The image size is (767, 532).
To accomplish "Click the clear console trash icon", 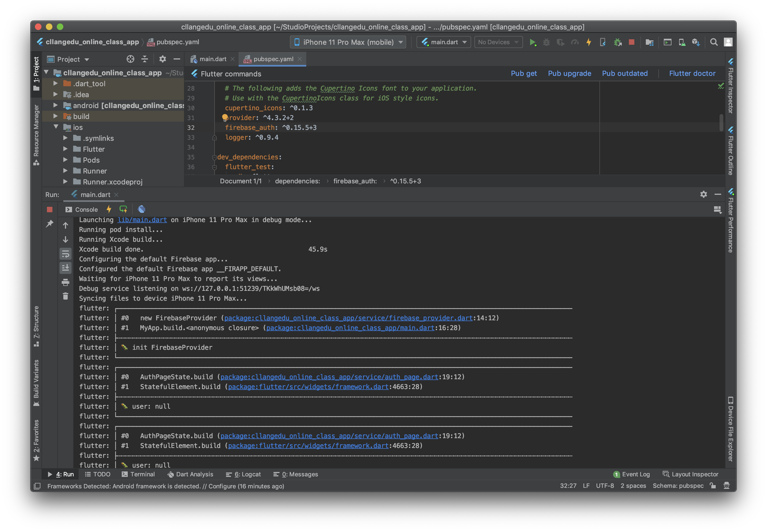I will [x=65, y=296].
